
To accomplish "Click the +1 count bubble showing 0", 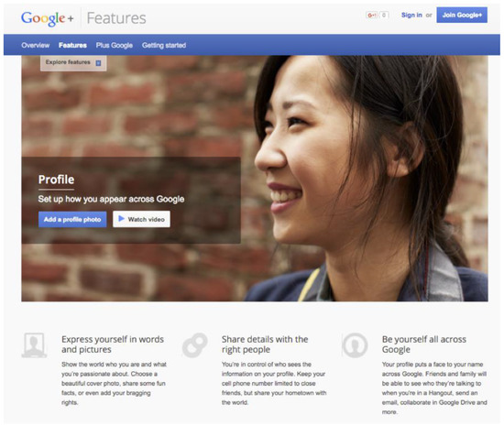I will 384,15.
